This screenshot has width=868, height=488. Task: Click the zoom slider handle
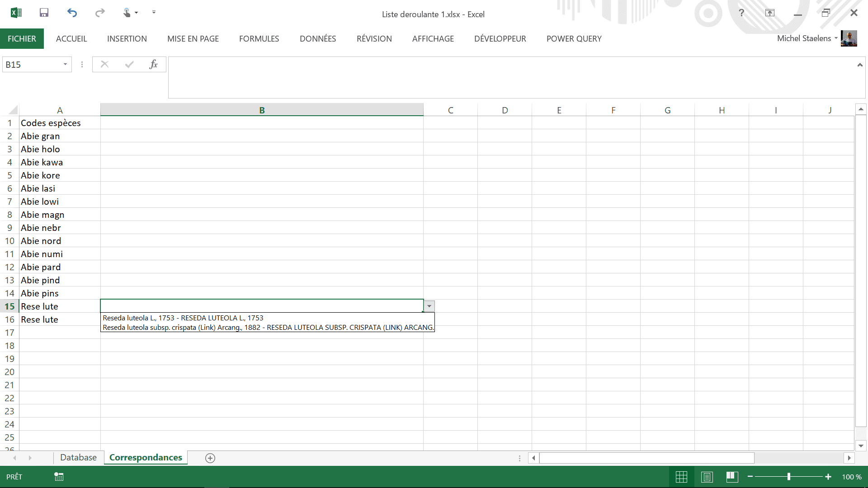789,477
